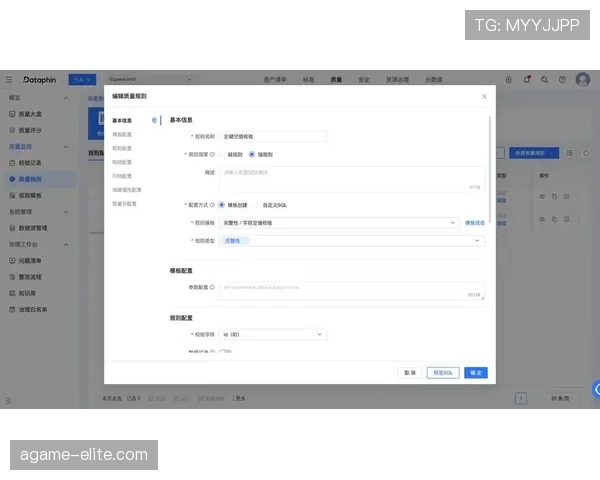The image size is (600, 480).
Task: Open the hamburger menu beside Dataphin logo
Action: tap(9, 80)
